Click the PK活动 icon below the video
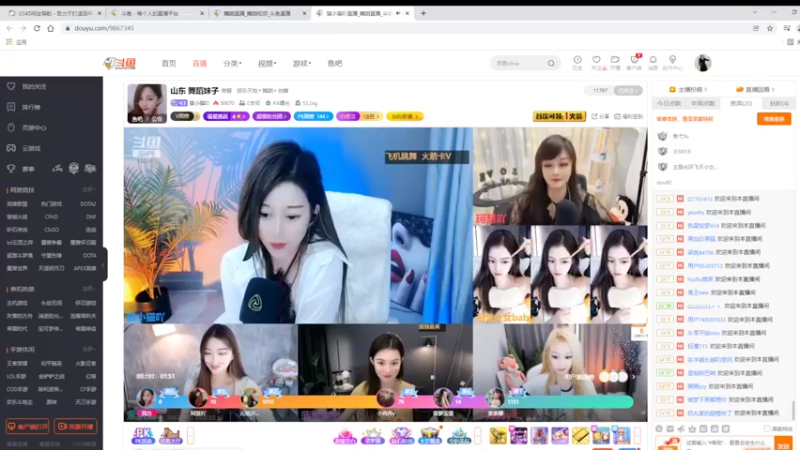 pyautogui.click(x=143, y=435)
